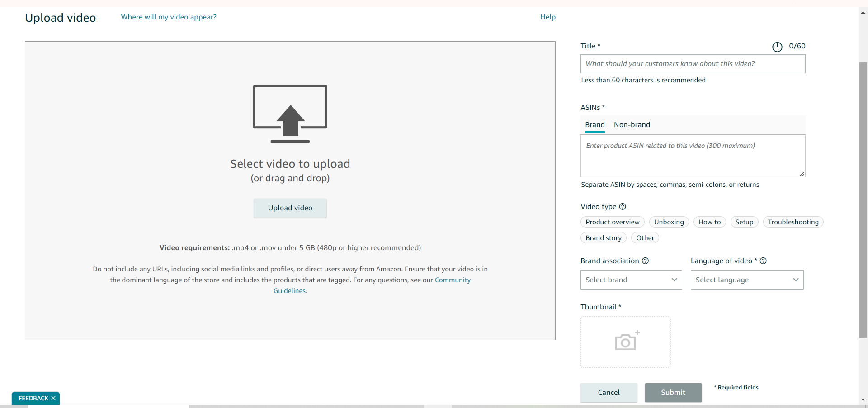
Task: Click the vertical page scrollbar
Action: coord(863,199)
